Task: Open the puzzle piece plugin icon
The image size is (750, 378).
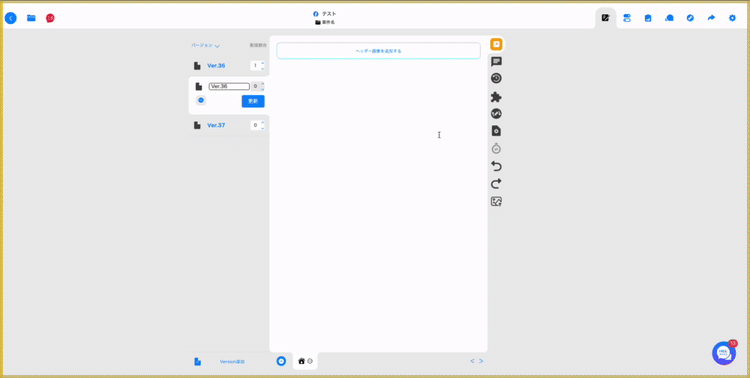Action: [x=496, y=97]
